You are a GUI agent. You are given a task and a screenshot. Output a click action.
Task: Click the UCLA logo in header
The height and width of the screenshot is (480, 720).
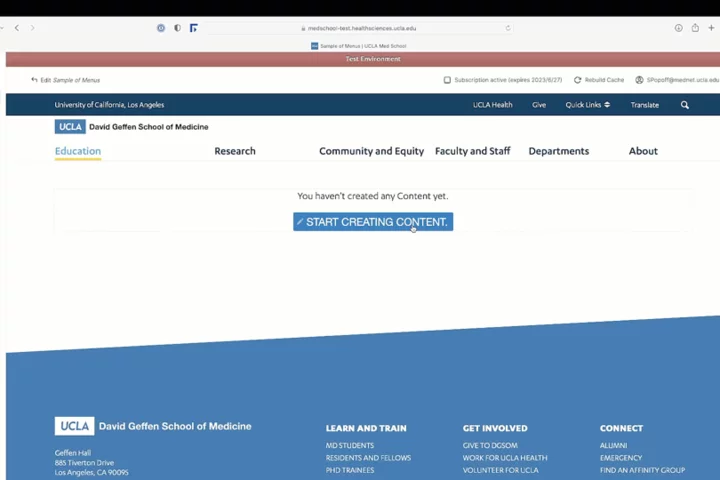point(70,127)
